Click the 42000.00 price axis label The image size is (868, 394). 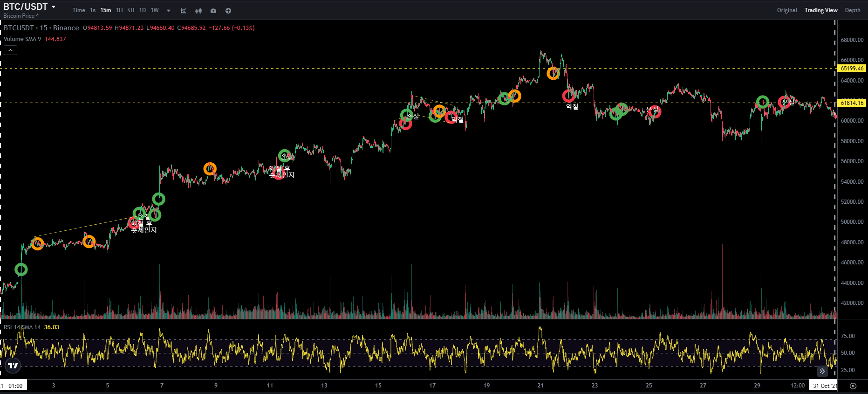click(x=852, y=303)
